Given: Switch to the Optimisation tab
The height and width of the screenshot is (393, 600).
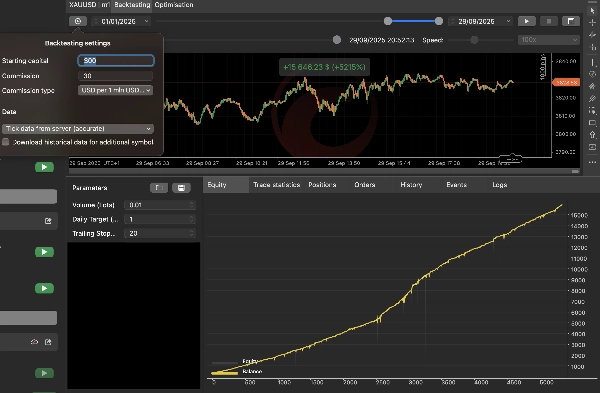Looking at the screenshot, I should (x=174, y=5).
